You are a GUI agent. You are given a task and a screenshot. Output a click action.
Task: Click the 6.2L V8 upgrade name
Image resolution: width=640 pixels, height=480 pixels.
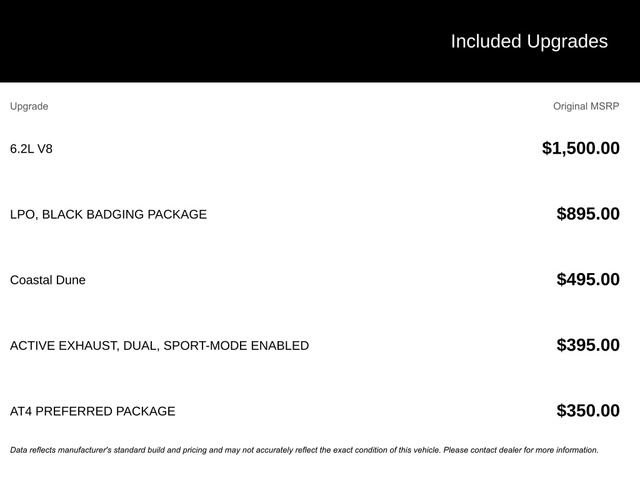(x=31, y=149)
